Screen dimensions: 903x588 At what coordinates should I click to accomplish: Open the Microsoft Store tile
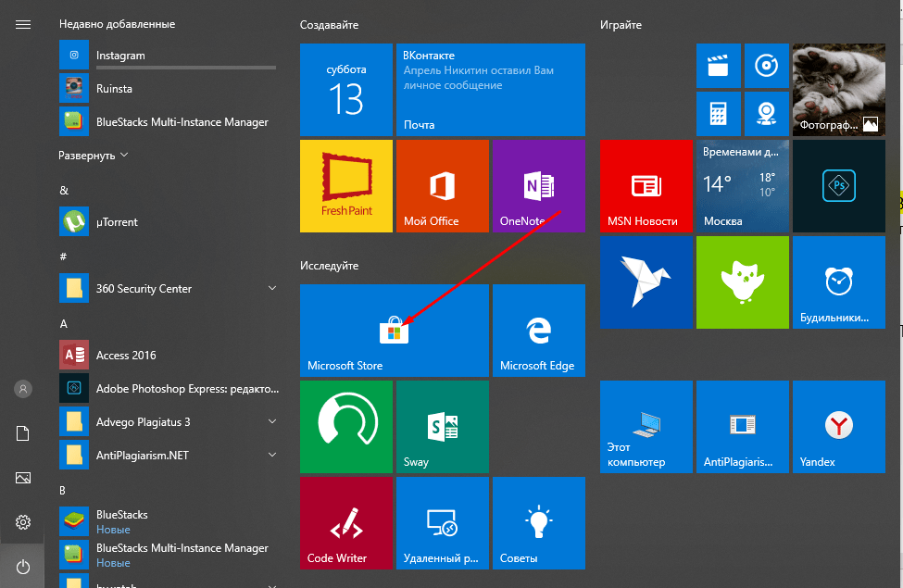tap(395, 331)
